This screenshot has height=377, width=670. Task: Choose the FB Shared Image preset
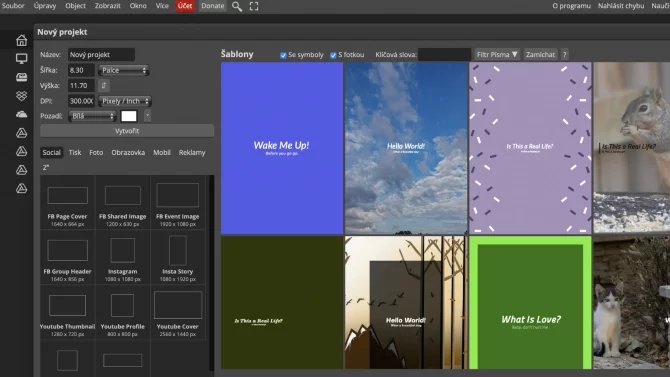pos(123,203)
